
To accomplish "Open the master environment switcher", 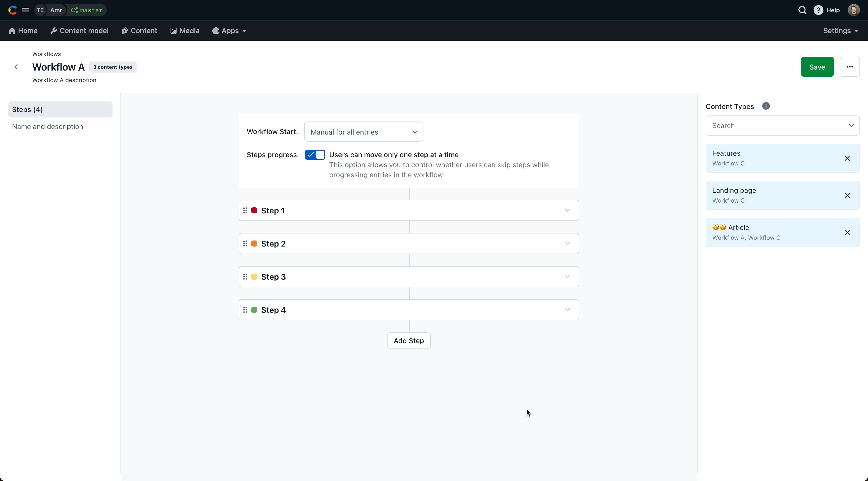I will 87,10.
